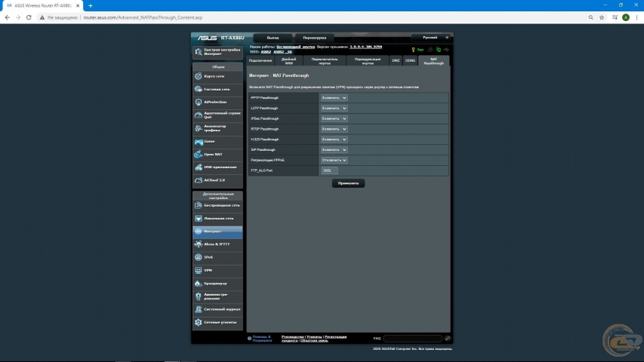This screenshot has width=644, height=362.
Task: Click the Apply (Применить) button
Action: click(x=348, y=183)
